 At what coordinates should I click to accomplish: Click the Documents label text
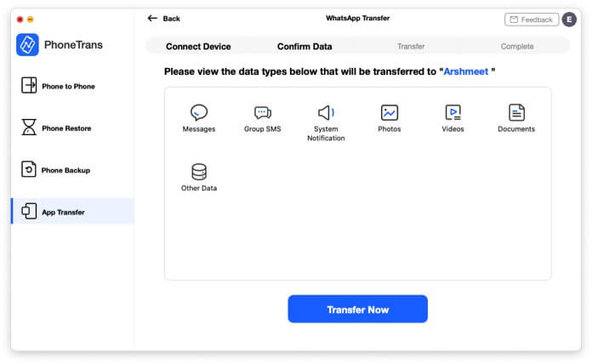[x=516, y=128]
